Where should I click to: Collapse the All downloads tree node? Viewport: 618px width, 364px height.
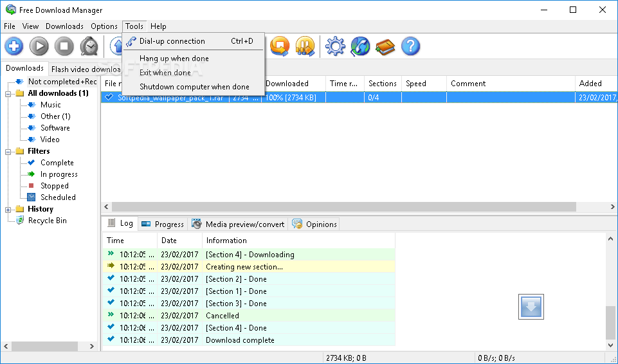pyautogui.click(x=8, y=94)
